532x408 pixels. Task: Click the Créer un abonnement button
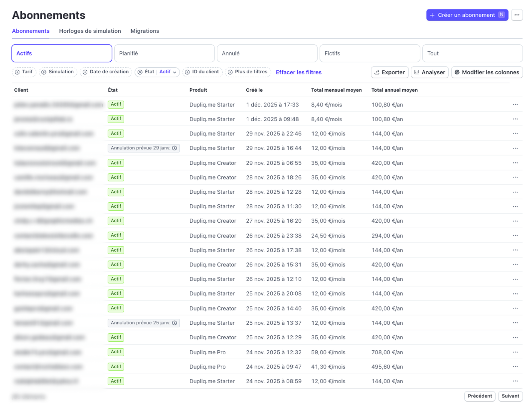coord(467,15)
